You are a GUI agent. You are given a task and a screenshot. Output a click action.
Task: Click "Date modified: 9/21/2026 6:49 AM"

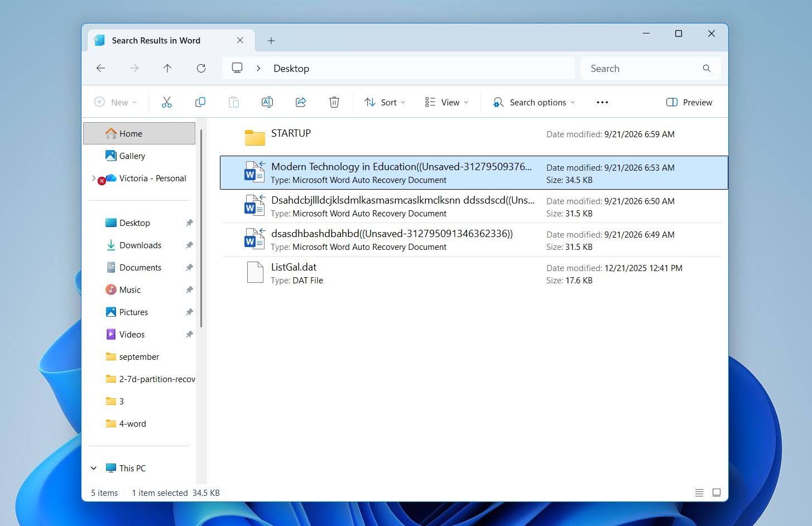610,234
